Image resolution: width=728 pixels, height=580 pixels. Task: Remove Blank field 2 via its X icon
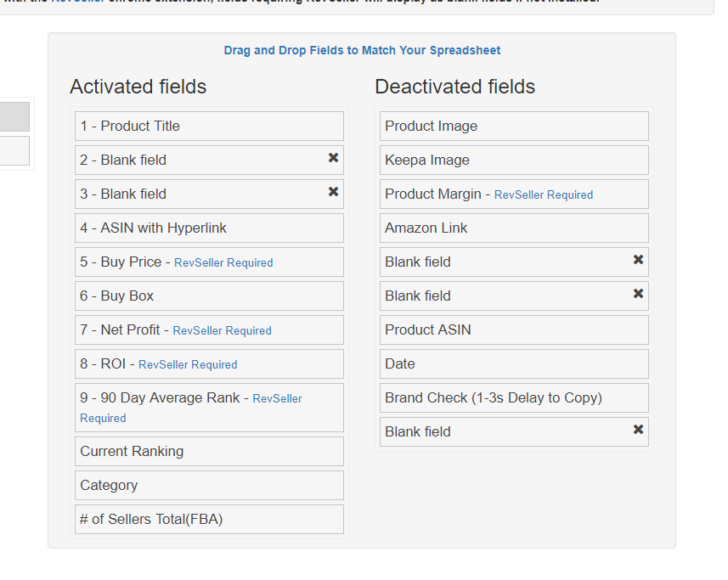coord(332,159)
